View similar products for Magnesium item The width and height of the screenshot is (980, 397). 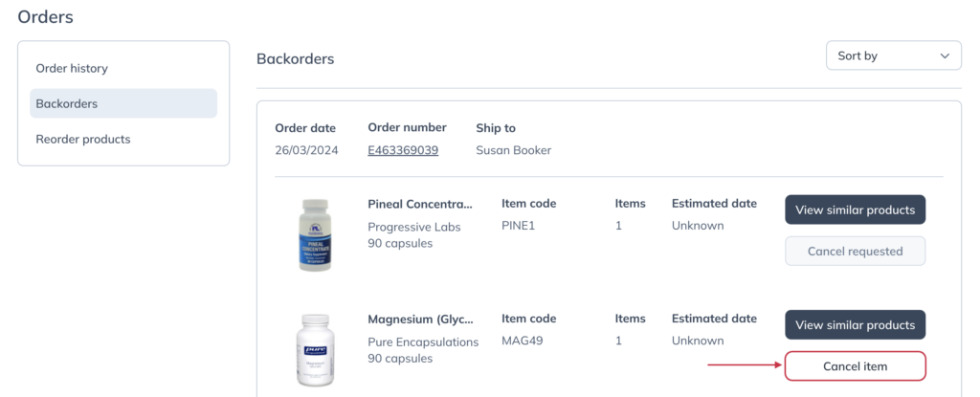click(855, 325)
